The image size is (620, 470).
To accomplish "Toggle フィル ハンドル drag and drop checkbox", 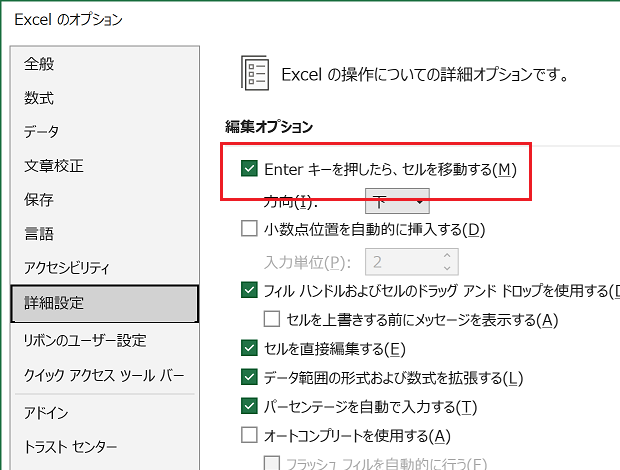I will tap(249, 290).
